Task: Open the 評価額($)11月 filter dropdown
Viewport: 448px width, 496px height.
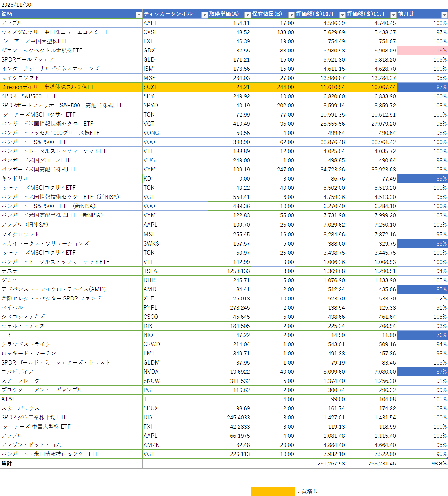Action: 393,15
